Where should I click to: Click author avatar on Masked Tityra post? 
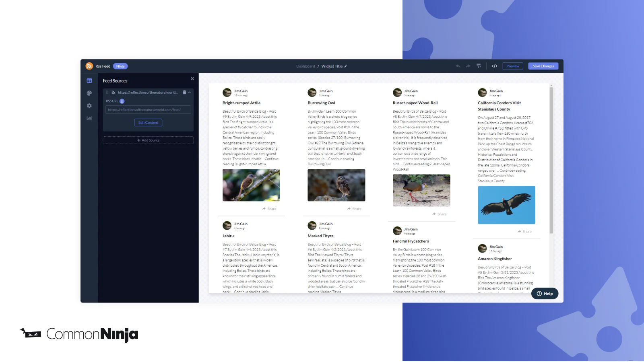tap(312, 226)
